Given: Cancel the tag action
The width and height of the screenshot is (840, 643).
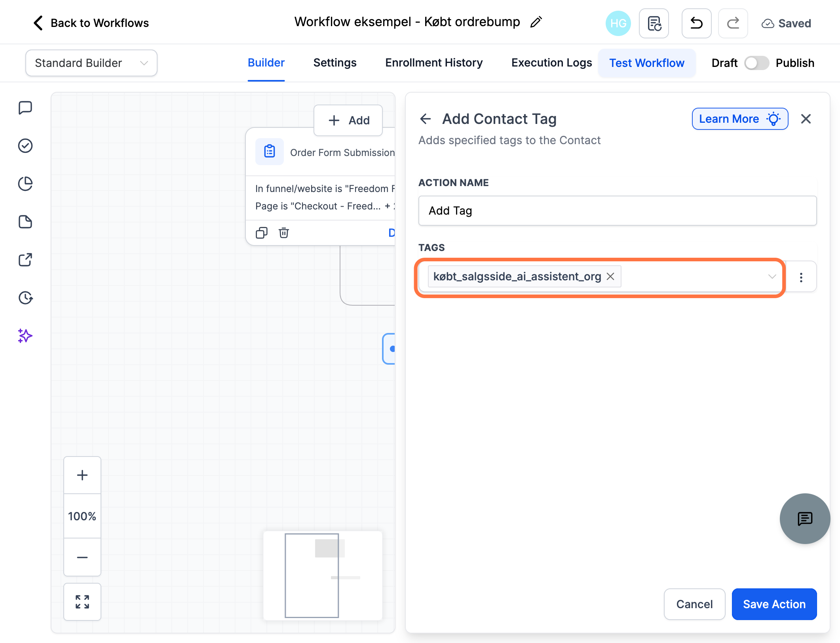Looking at the screenshot, I should [x=695, y=604].
